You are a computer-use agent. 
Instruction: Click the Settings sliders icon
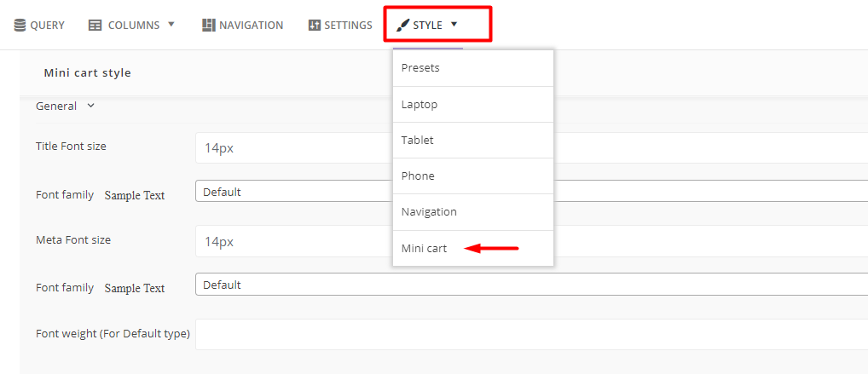[315, 26]
